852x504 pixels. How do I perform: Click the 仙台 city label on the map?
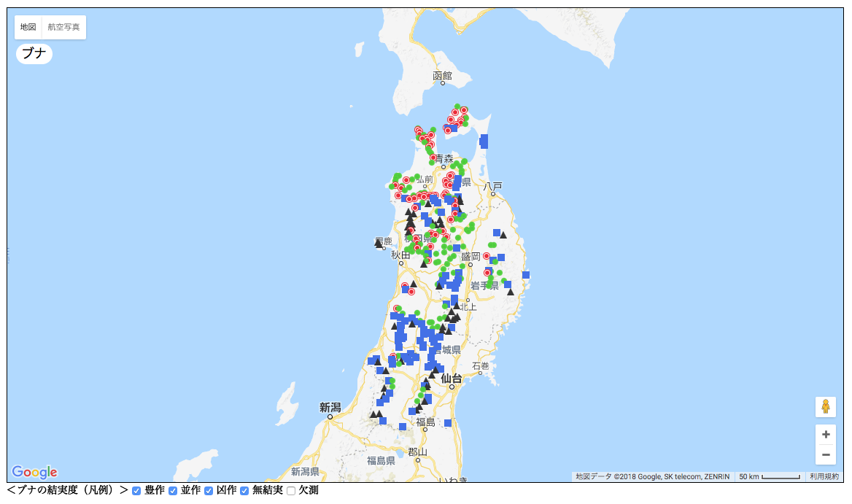click(452, 379)
